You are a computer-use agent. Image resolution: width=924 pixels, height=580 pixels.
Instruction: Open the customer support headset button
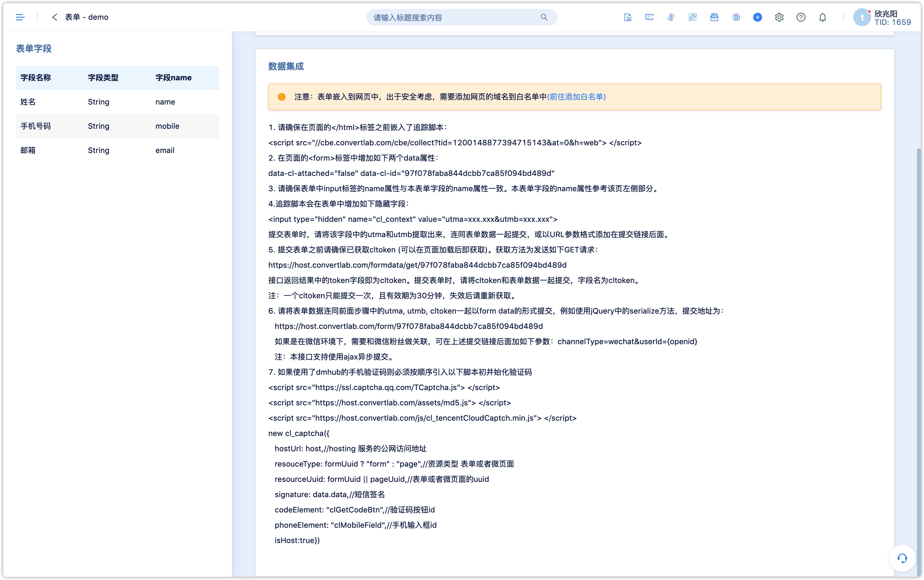pos(902,558)
